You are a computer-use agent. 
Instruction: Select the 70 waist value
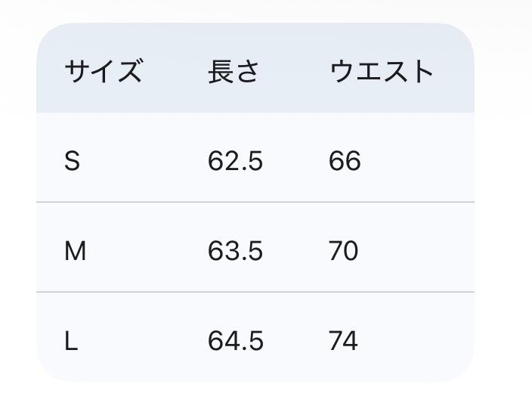pos(344,251)
